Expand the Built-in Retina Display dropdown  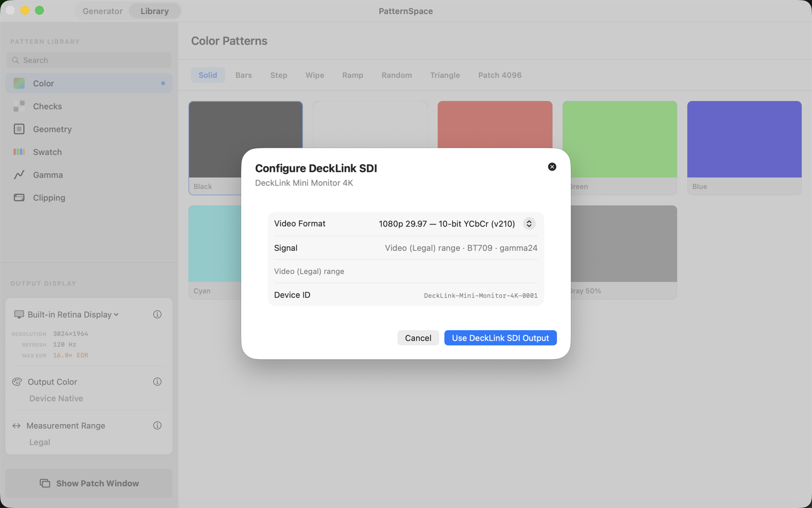pos(73,314)
